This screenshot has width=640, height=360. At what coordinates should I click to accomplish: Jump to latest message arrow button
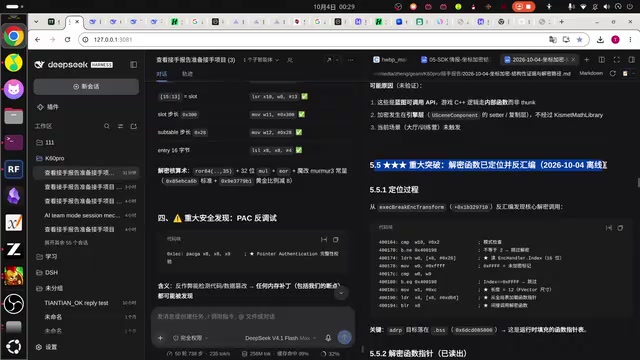(341, 293)
